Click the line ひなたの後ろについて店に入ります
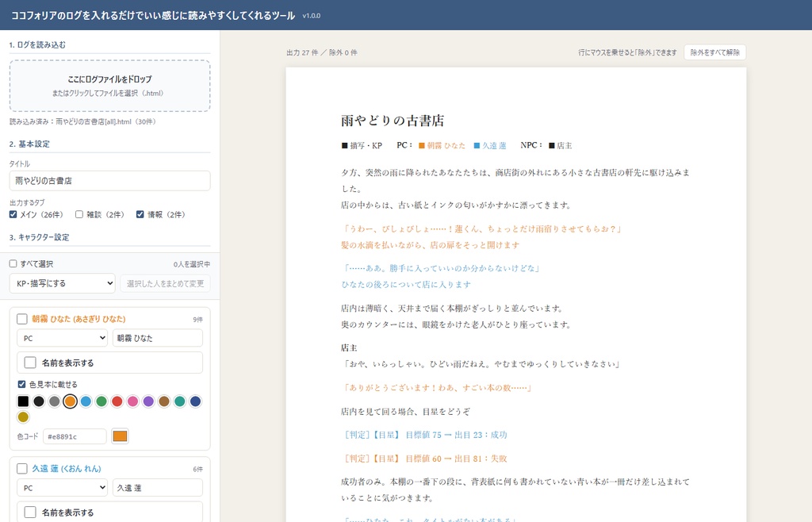This screenshot has height=522, width=812. point(406,284)
